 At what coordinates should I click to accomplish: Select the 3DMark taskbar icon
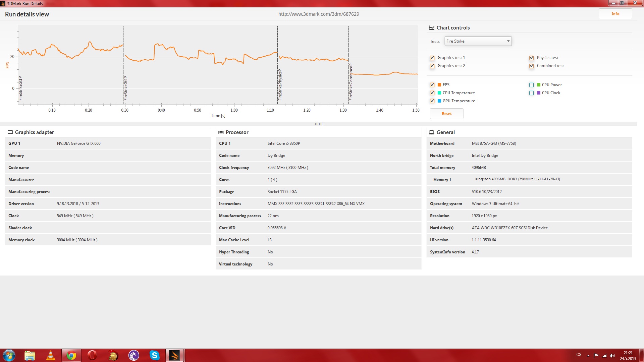(x=175, y=355)
